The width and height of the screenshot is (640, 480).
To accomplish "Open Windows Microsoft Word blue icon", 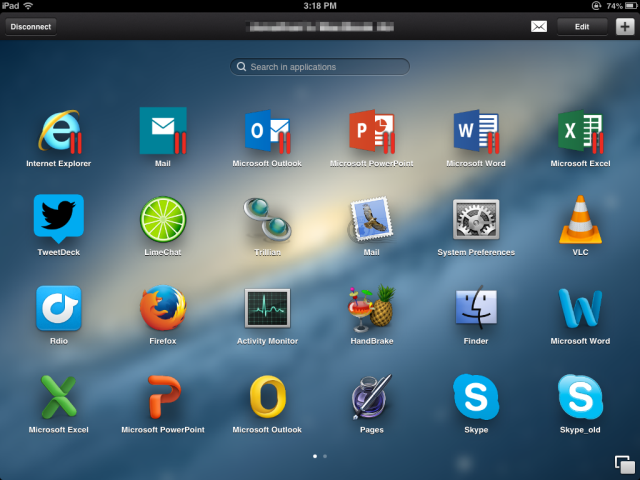I will click(476, 131).
